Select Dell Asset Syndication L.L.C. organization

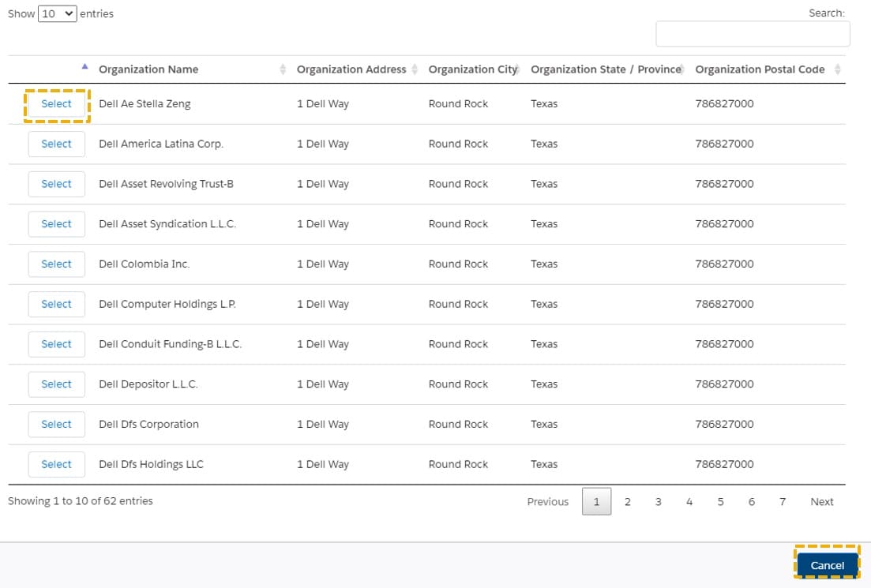coord(57,224)
